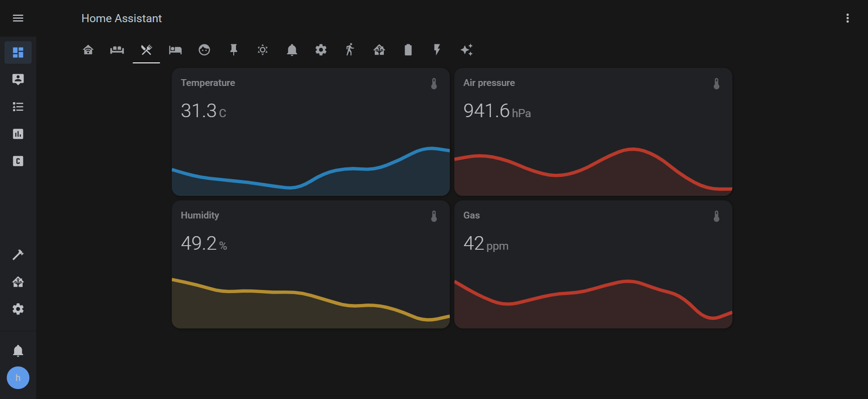Viewport: 868px width, 399px height.
Task: Select the kitchen fork-and-knife tab
Action: (x=146, y=50)
